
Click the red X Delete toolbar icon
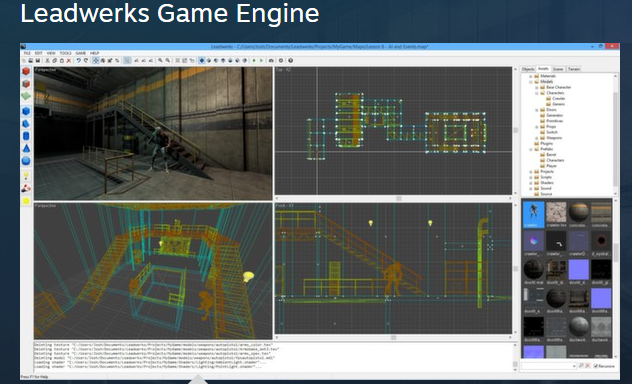pyautogui.click(x=69, y=60)
